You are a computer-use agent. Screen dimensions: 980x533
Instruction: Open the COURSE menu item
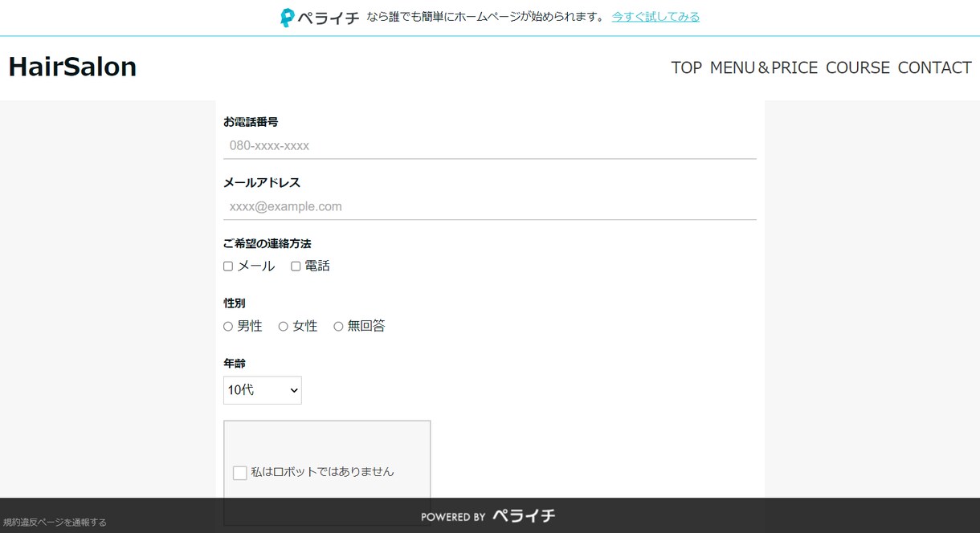858,67
